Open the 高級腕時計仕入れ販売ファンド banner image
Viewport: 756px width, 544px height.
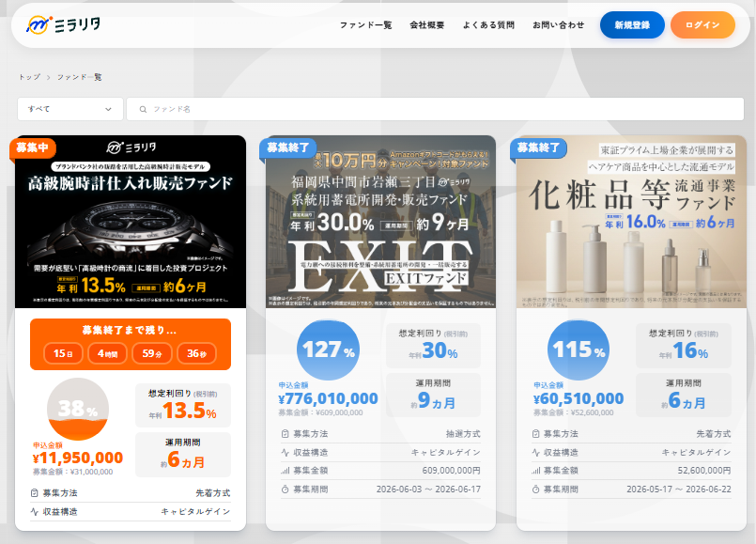point(131,222)
